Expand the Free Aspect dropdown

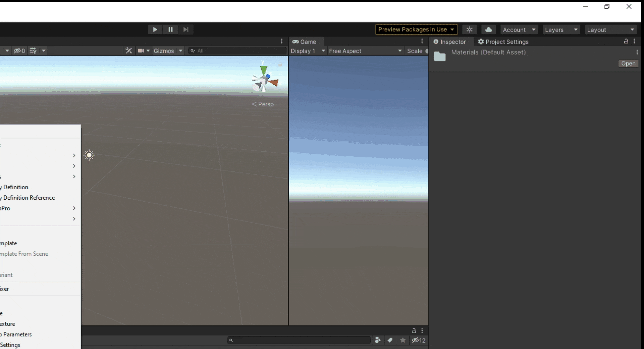click(365, 51)
